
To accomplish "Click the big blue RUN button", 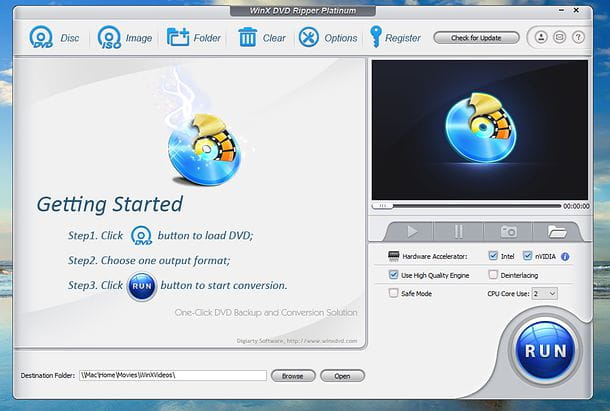I will point(545,350).
